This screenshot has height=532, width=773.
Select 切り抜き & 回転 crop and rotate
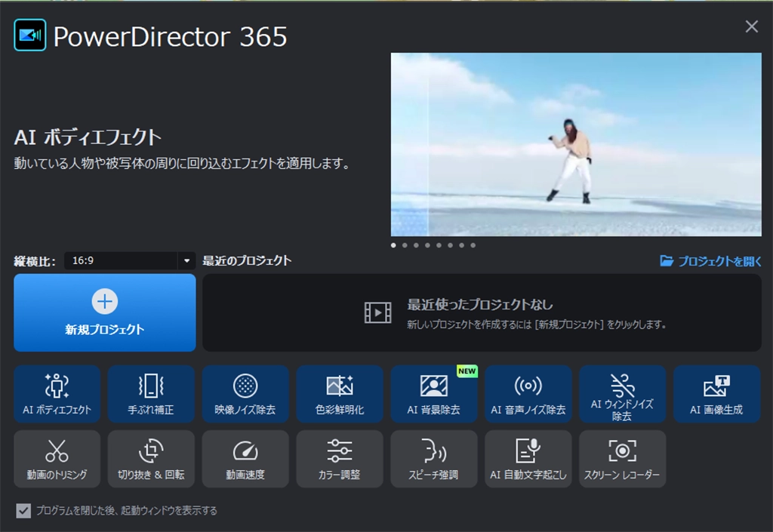[151, 459]
